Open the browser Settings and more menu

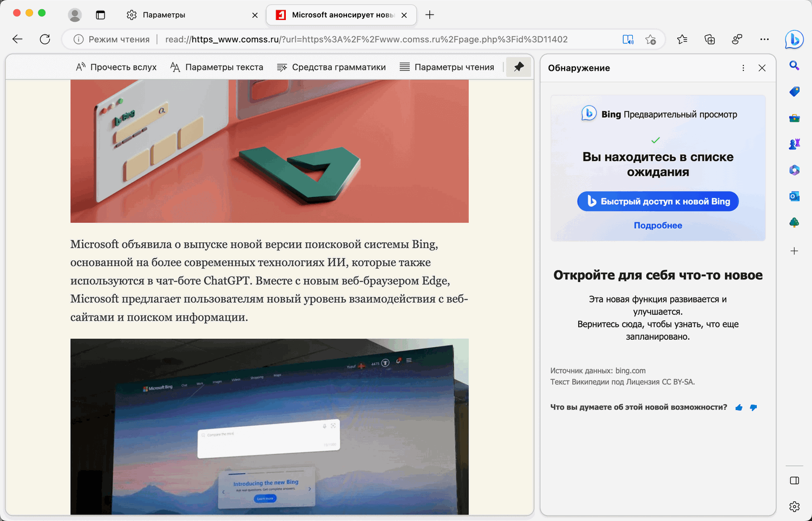click(764, 39)
